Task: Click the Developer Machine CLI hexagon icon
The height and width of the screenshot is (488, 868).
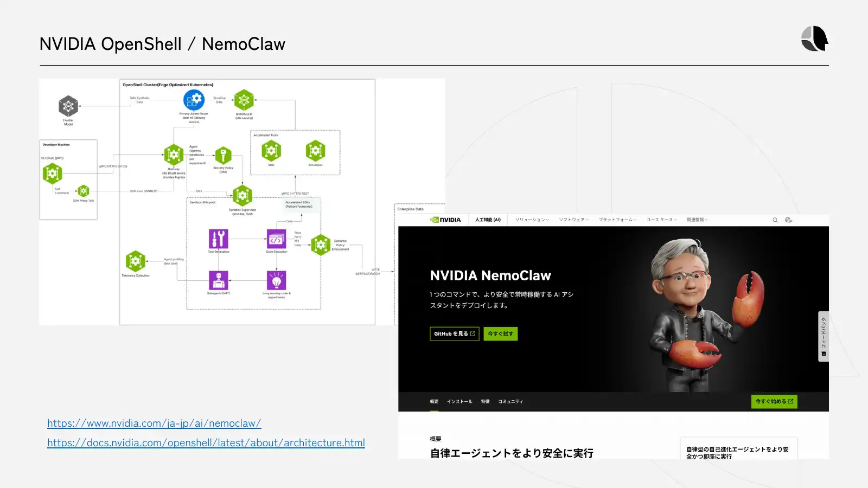Action: (53, 174)
